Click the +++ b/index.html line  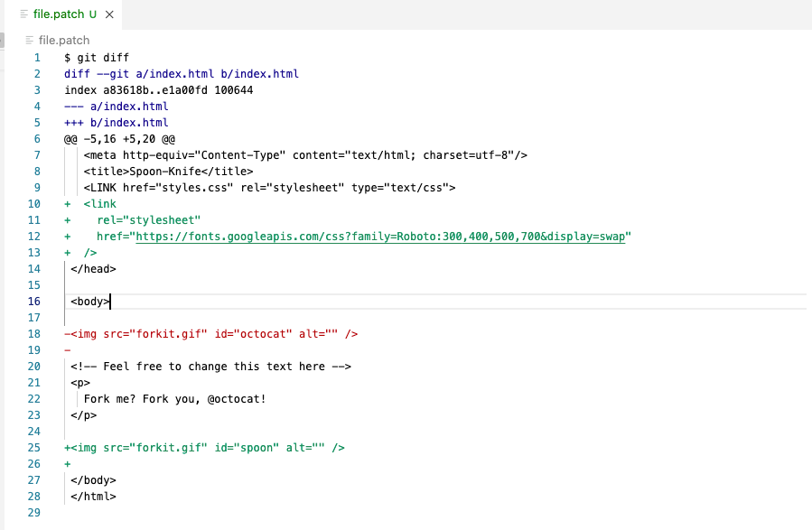click(116, 123)
